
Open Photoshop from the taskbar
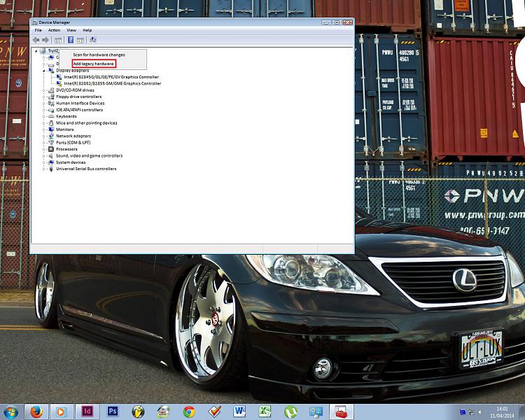pyautogui.click(x=113, y=411)
